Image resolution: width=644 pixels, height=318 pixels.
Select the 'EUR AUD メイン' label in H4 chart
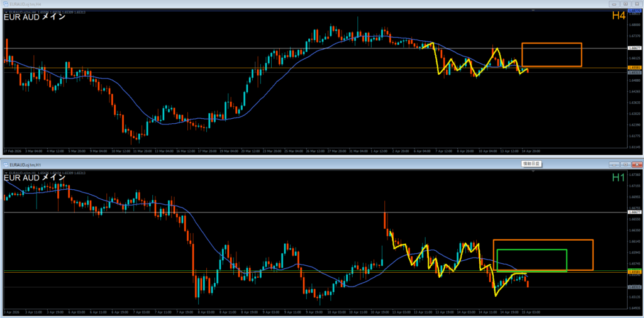tap(35, 18)
